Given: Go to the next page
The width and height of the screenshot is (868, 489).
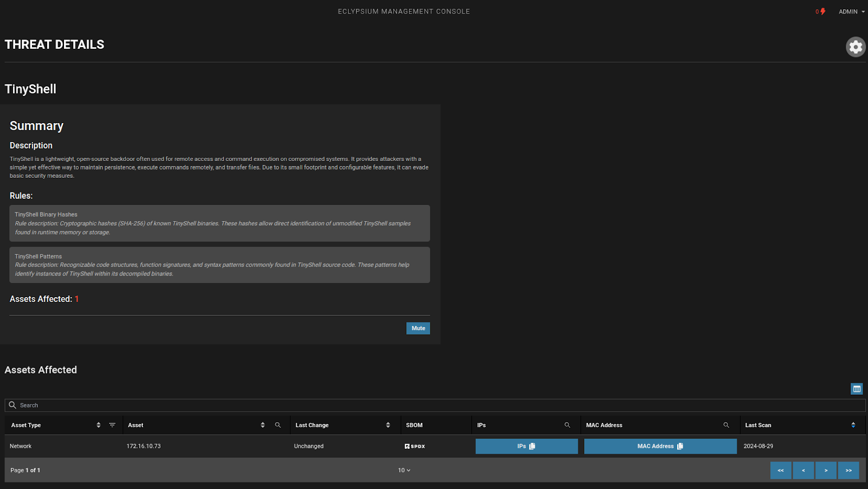Looking at the screenshot, I should coord(826,470).
